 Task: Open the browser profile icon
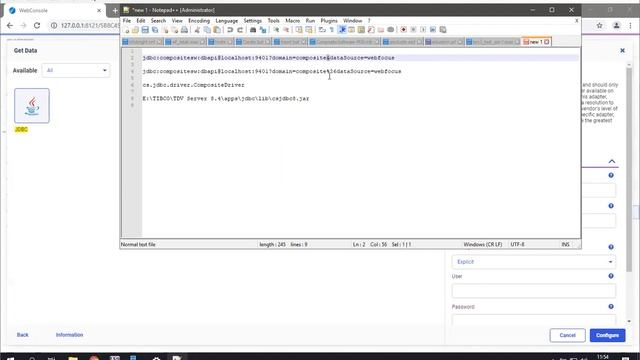click(x=616, y=25)
